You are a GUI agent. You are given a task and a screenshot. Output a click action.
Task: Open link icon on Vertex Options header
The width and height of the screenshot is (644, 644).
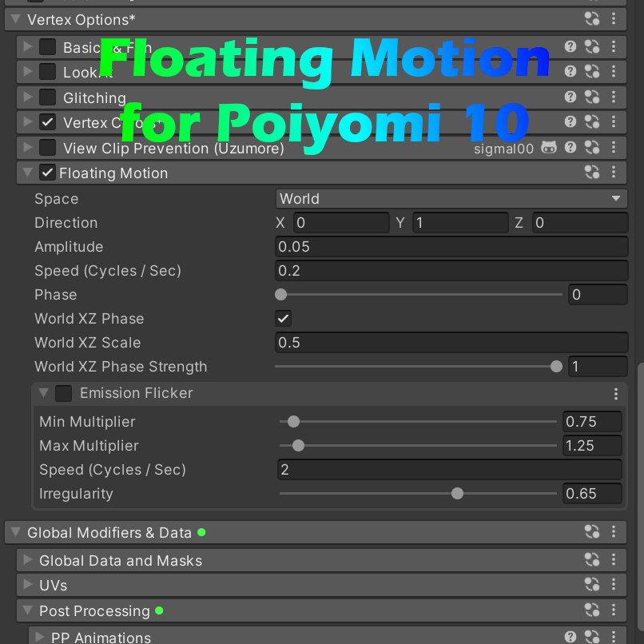point(592,19)
